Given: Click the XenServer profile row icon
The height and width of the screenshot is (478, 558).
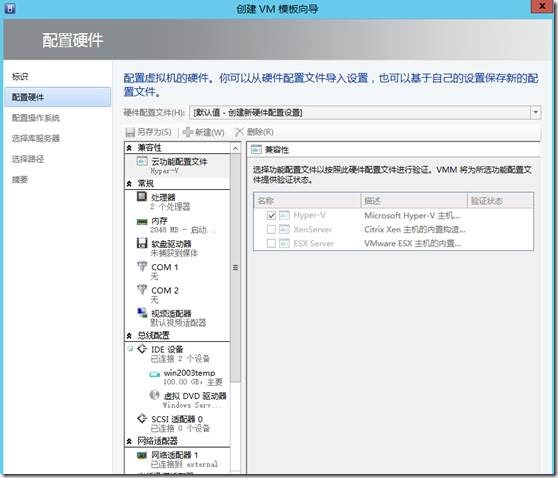Looking at the screenshot, I should pos(284,229).
